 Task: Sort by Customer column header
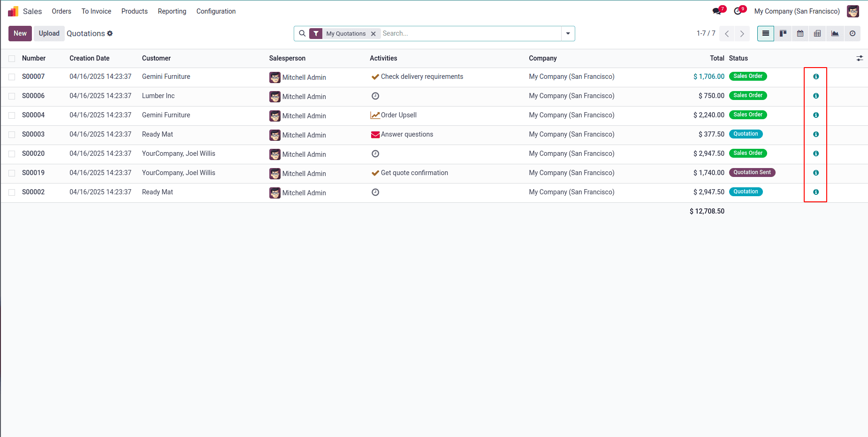tap(156, 58)
